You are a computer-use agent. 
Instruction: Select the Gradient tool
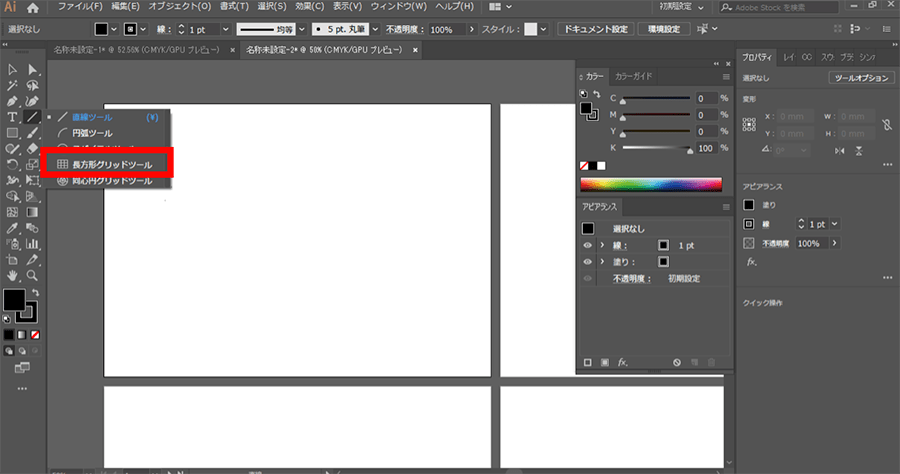[x=33, y=212]
